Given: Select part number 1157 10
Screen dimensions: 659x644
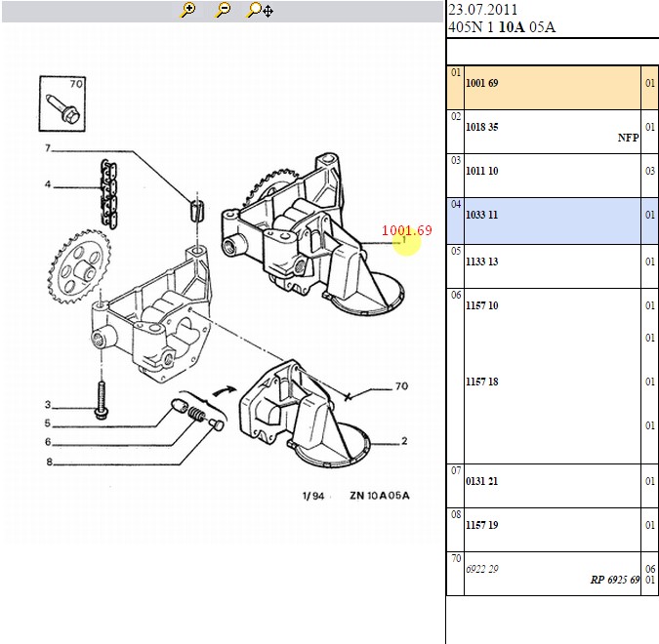Looking at the screenshot, I should coord(481,305).
